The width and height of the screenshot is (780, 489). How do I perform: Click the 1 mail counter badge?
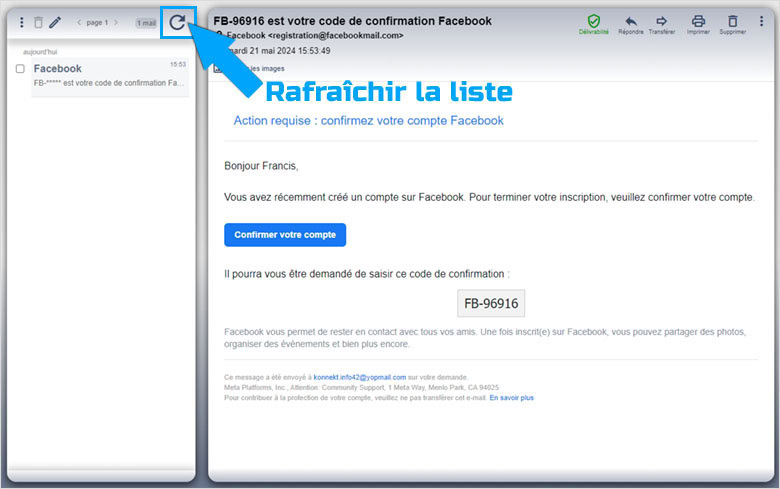(146, 23)
